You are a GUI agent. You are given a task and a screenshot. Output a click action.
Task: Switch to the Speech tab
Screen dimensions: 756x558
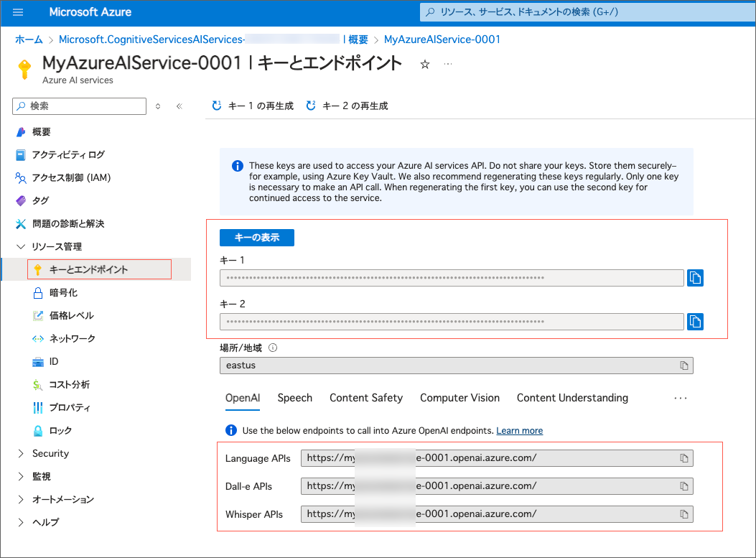point(294,398)
